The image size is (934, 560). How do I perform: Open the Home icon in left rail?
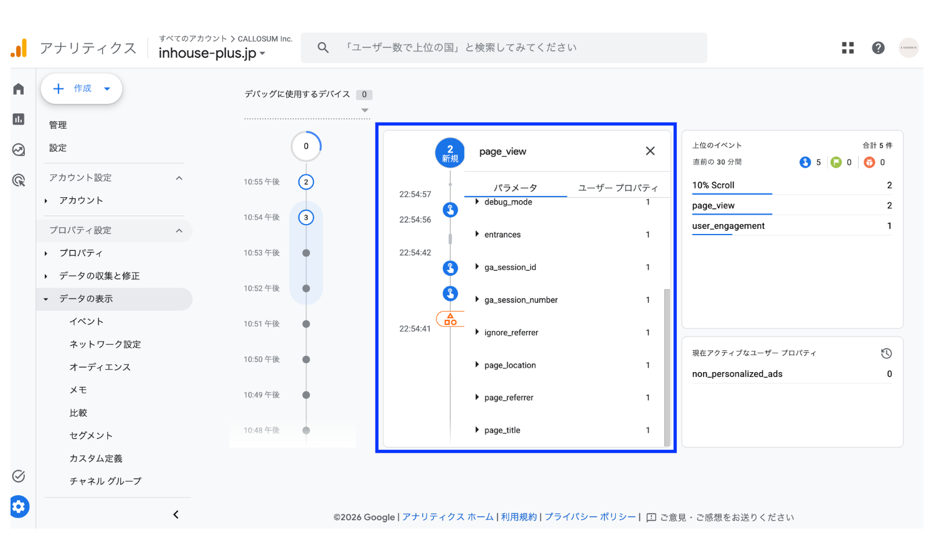click(x=19, y=89)
